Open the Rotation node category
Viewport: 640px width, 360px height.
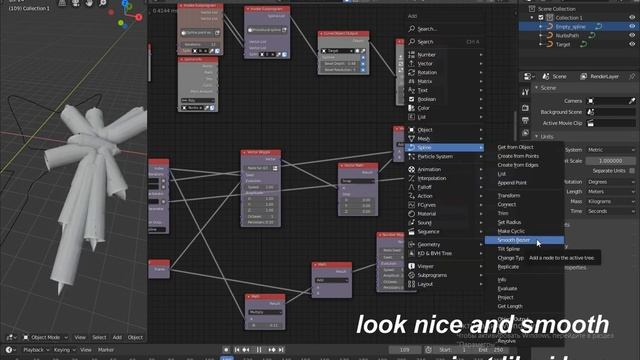coord(445,73)
